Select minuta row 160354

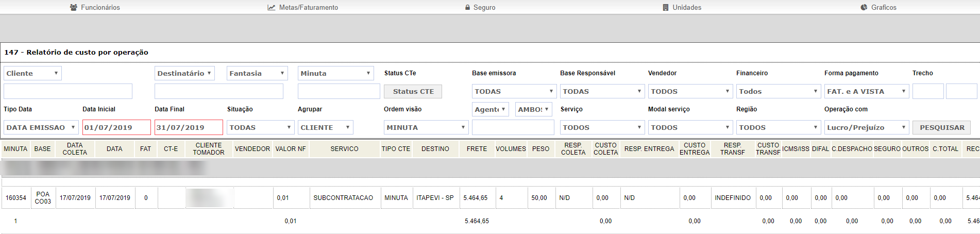click(x=489, y=198)
